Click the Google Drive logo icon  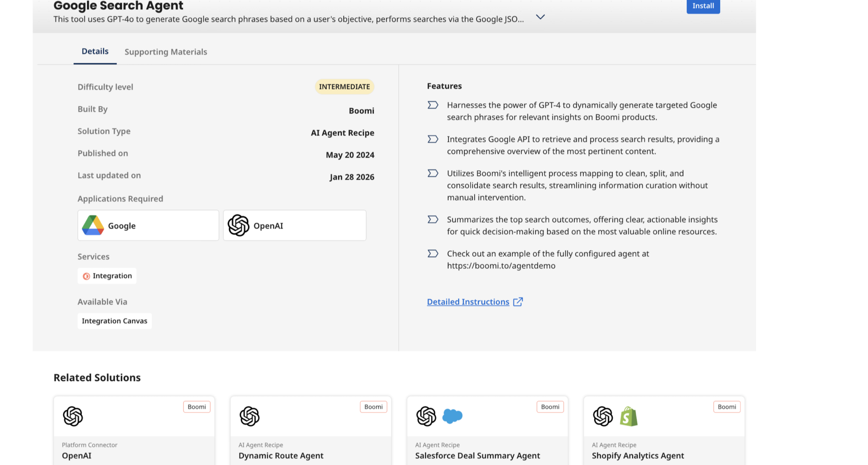93,225
